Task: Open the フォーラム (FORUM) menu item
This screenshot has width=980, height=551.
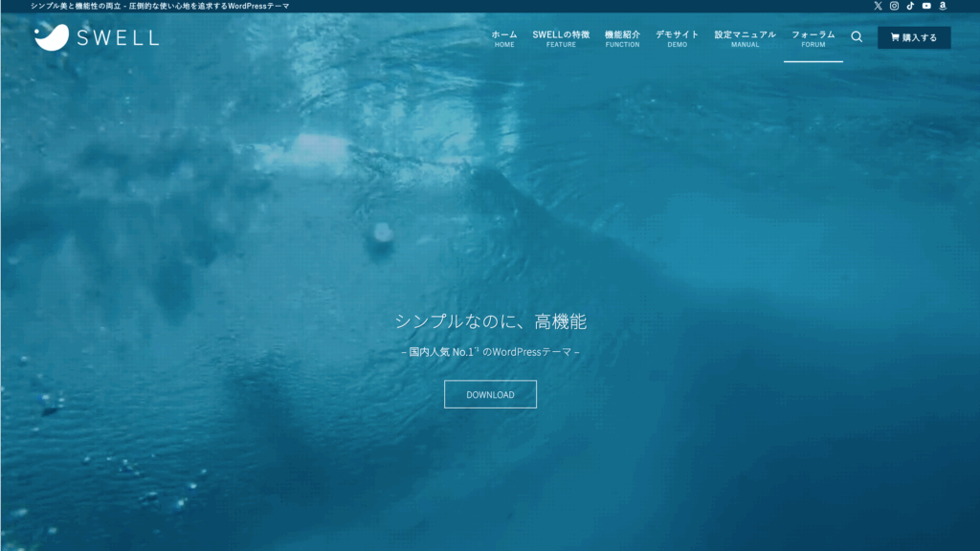Action: 813,38
